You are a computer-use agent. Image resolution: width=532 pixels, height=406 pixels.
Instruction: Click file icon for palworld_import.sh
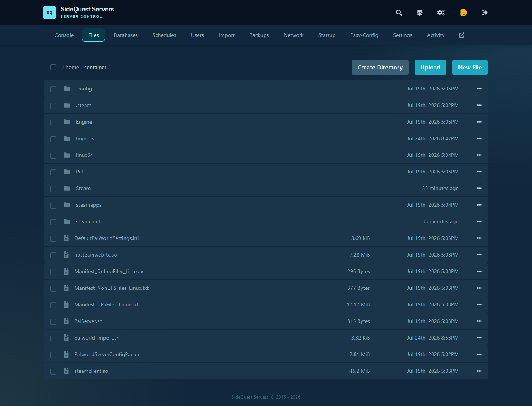(66, 338)
